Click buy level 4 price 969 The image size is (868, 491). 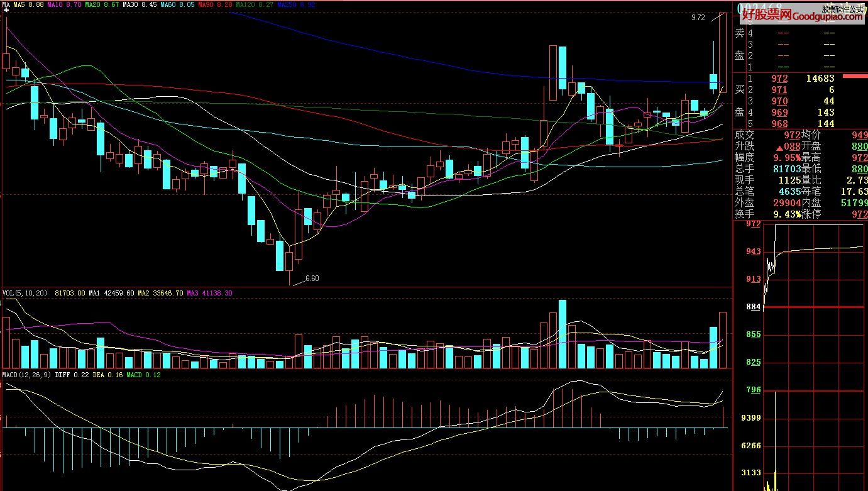[780, 113]
